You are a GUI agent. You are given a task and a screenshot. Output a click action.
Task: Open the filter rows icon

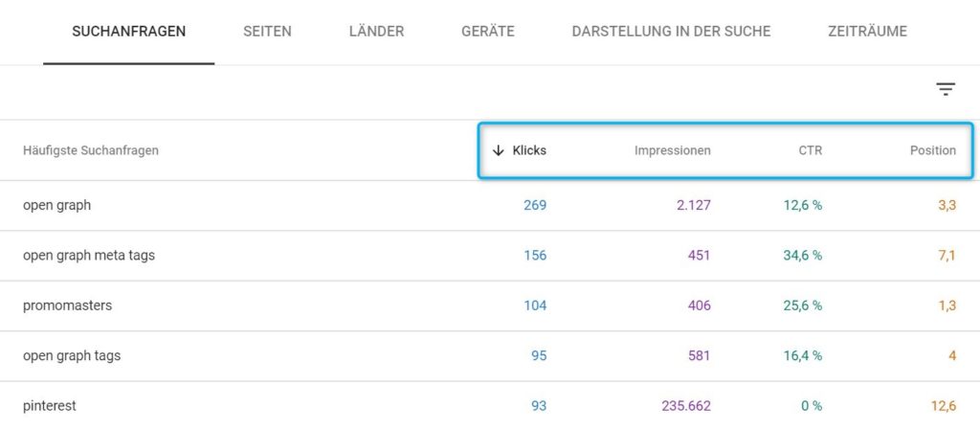(x=946, y=90)
